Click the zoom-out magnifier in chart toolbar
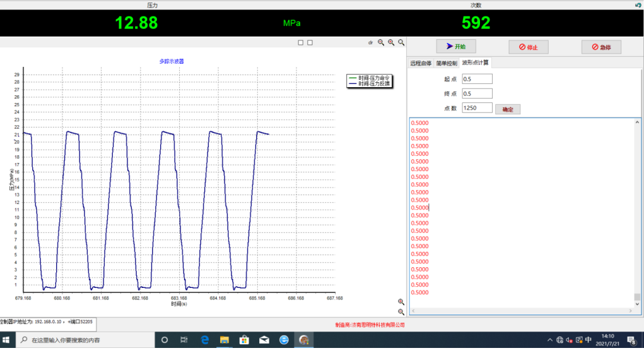The image size is (644, 353). tap(381, 42)
